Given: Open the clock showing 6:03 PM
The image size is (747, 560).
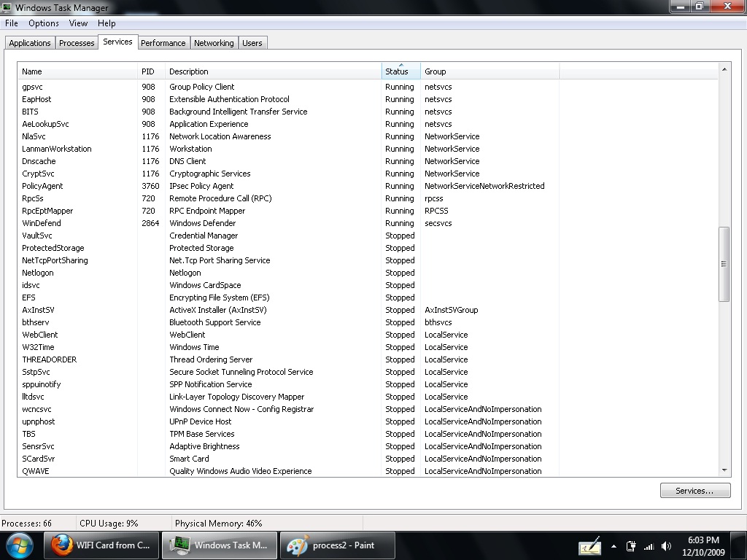Looking at the screenshot, I should click(703, 546).
